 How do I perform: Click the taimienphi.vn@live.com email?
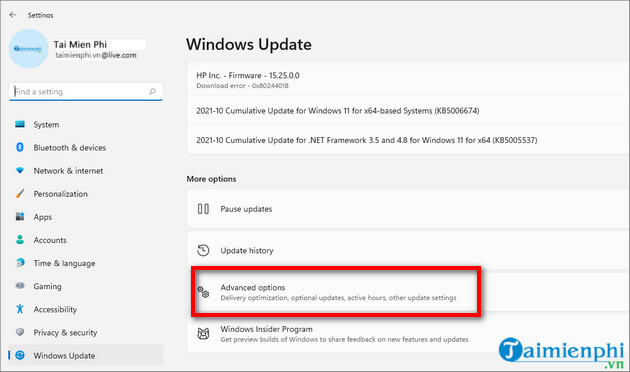point(96,55)
